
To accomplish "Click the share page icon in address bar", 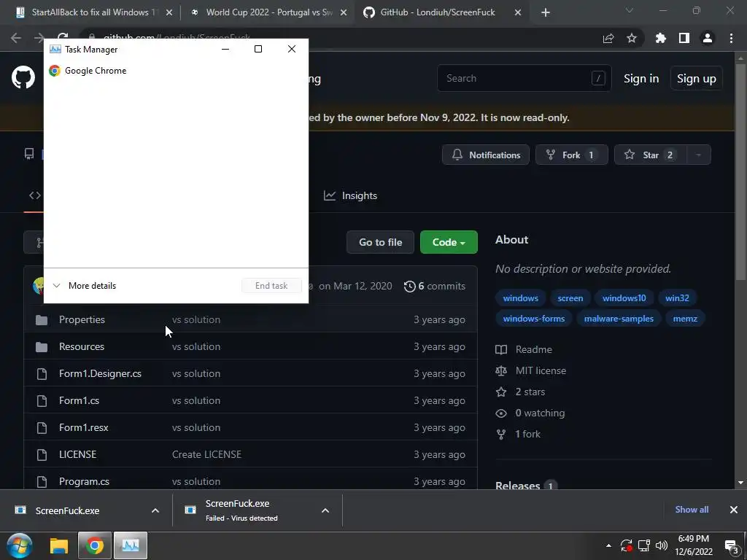I will [608, 38].
